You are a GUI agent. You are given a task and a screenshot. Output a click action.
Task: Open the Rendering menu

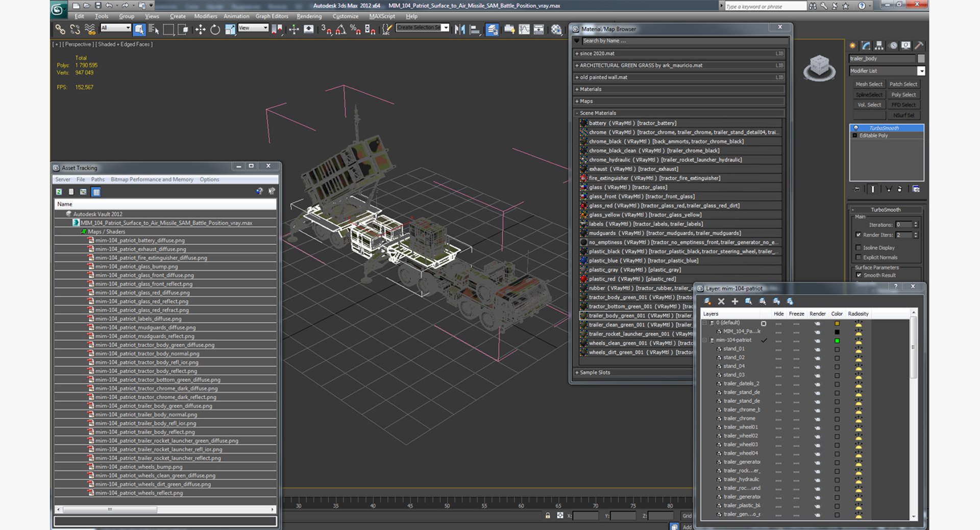pyautogui.click(x=309, y=16)
